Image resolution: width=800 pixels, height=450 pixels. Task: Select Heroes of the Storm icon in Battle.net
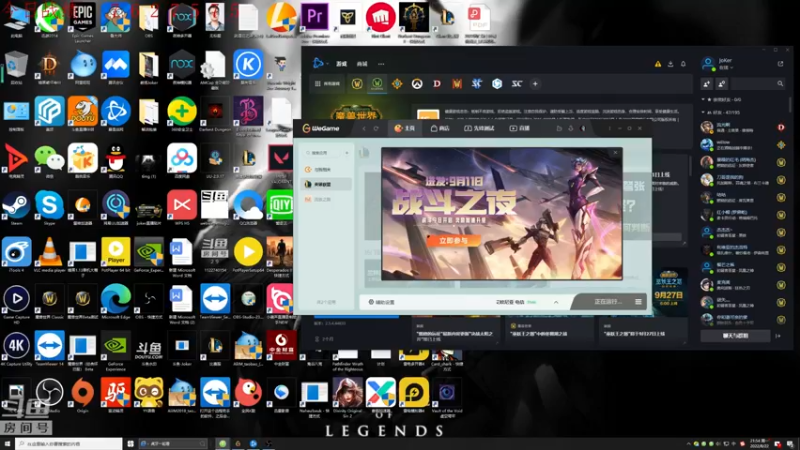tap(497, 84)
